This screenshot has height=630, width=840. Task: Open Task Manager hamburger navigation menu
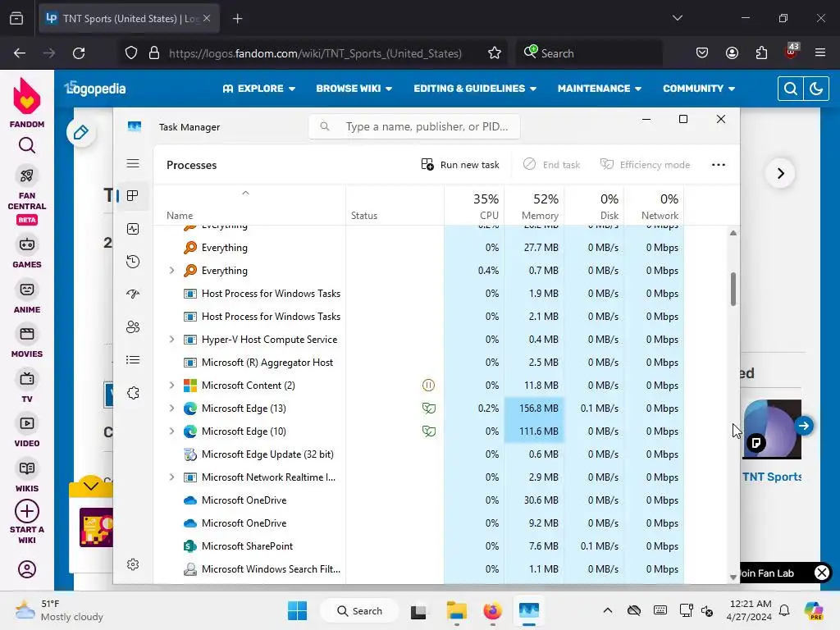pos(133,163)
